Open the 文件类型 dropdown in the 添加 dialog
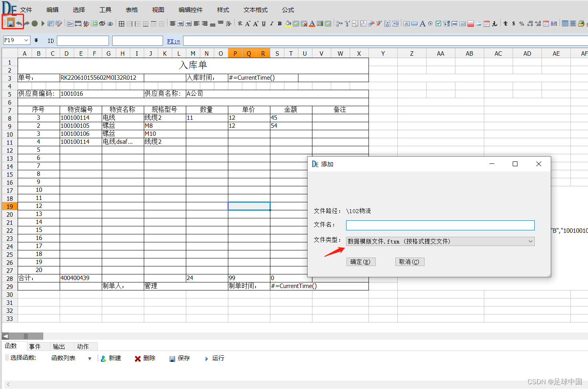This screenshot has width=588, height=389. click(530, 241)
